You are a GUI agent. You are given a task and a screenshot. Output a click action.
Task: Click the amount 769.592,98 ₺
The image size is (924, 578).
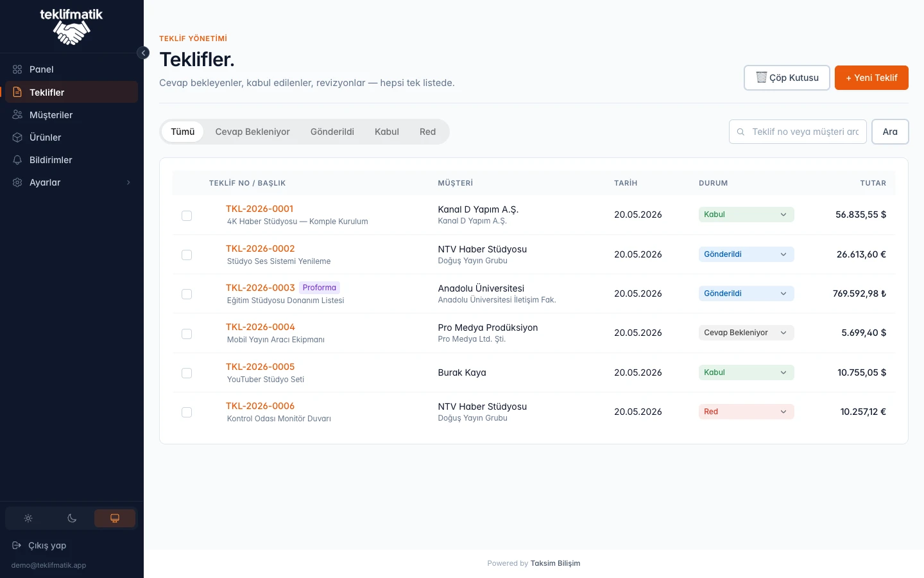pyautogui.click(x=859, y=293)
